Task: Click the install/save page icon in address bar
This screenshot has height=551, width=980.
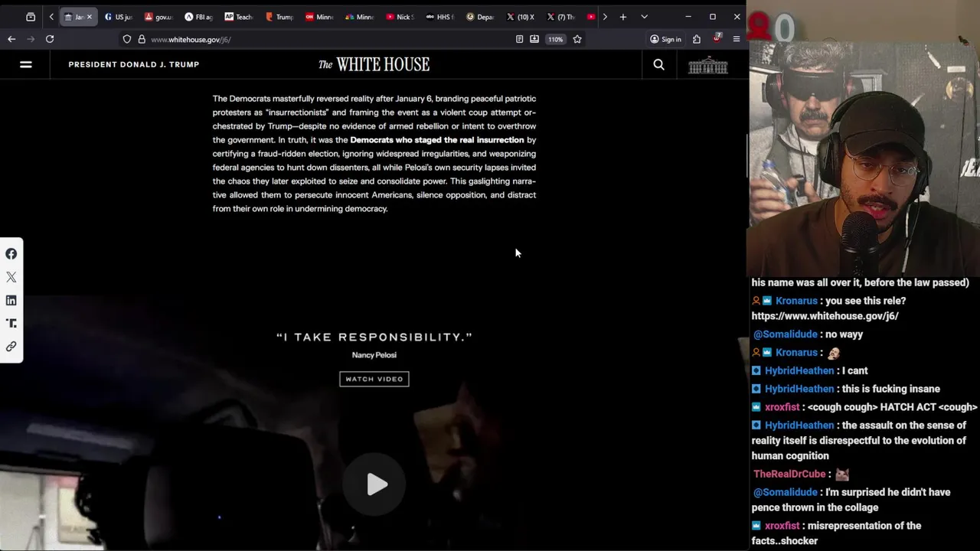Action: tap(534, 39)
